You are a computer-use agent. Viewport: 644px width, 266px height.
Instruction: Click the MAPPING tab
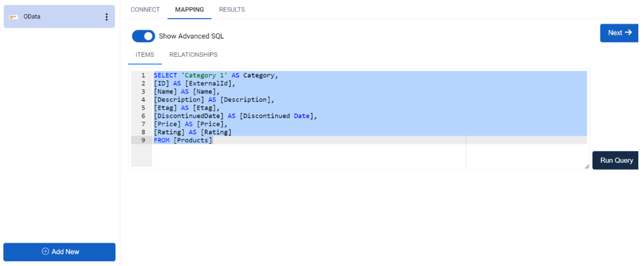click(x=189, y=9)
